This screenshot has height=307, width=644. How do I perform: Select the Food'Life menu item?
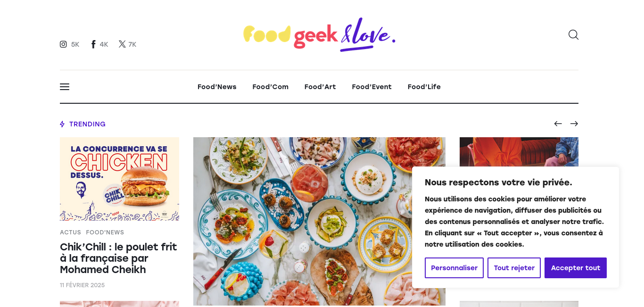point(424,87)
